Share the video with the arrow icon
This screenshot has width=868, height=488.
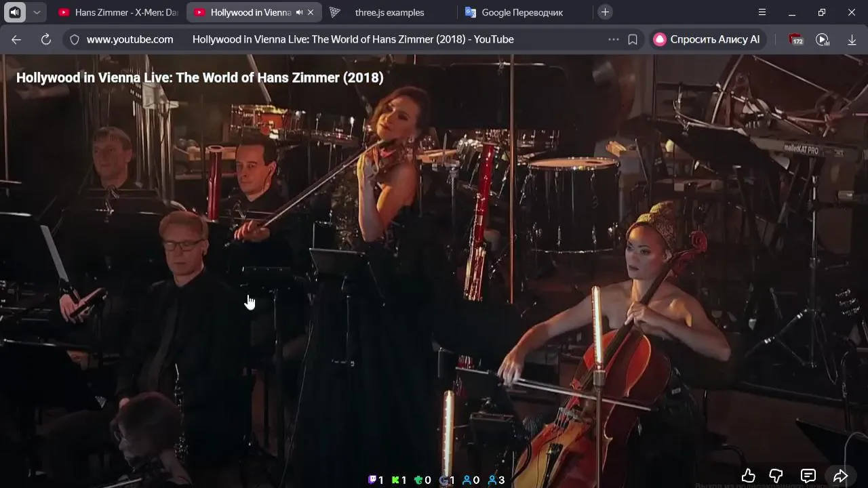[x=840, y=476]
